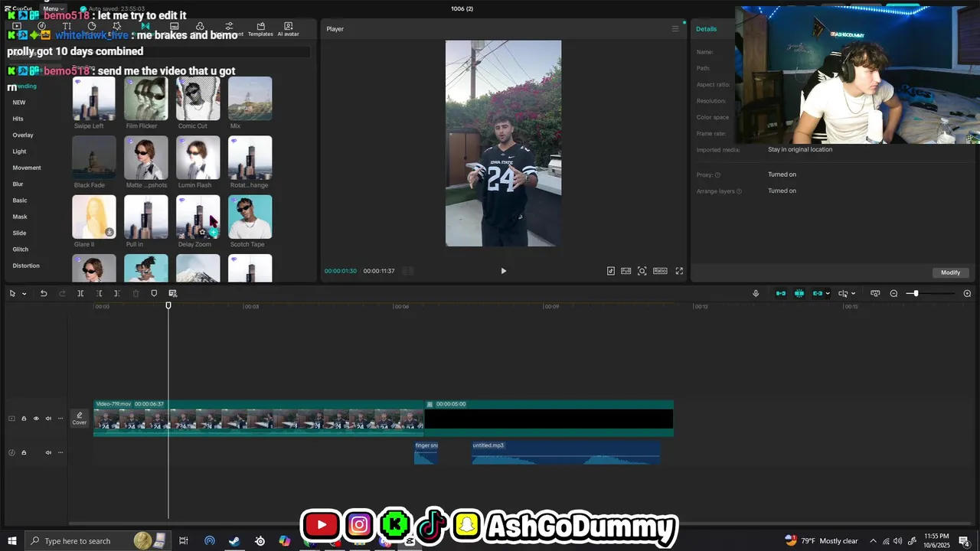This screenshot has width=980, height=551.
Task: Add a marker with the shield icon
Action: (154, 294)
